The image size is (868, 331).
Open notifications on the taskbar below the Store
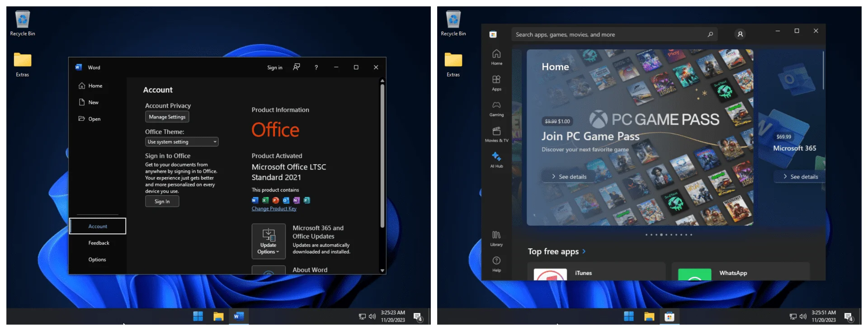click(x=849, y=317)
